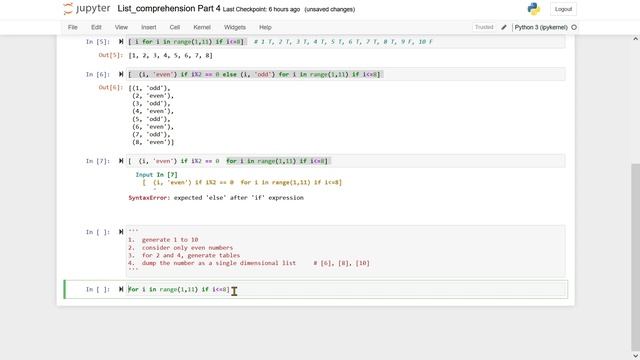Open the Widgets menu

(235, 27)
